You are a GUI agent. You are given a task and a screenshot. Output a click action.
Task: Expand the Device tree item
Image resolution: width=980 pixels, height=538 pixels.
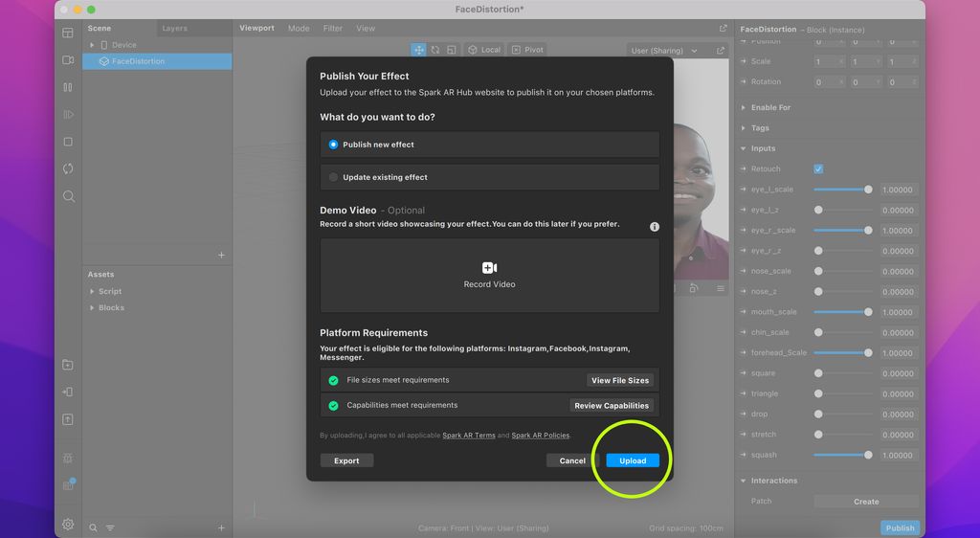tap(92, 45)
